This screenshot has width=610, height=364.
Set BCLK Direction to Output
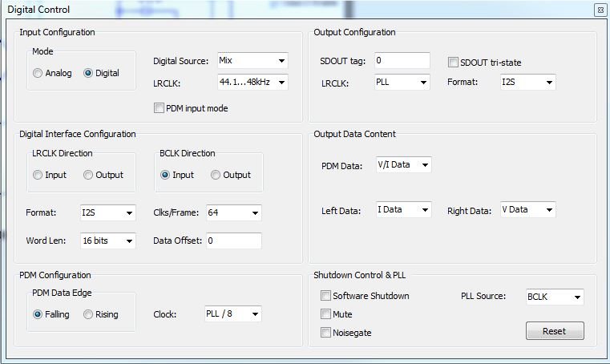coord(216,175)
